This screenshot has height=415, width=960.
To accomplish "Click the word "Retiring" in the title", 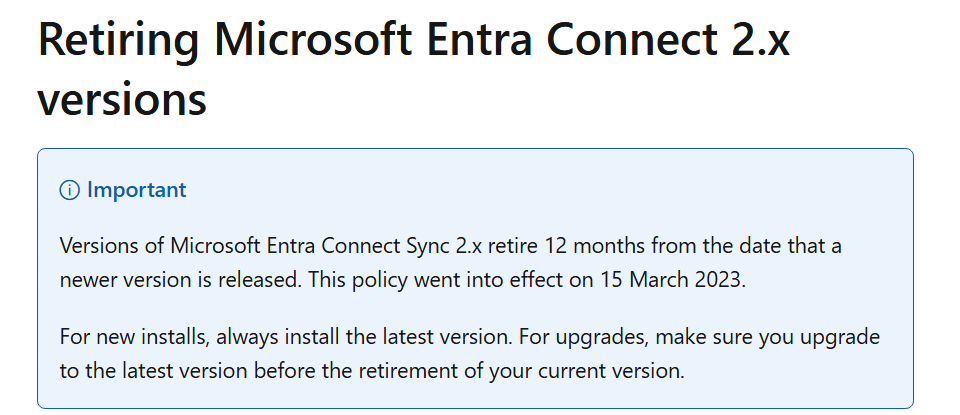I will click(x=119, y=40).
